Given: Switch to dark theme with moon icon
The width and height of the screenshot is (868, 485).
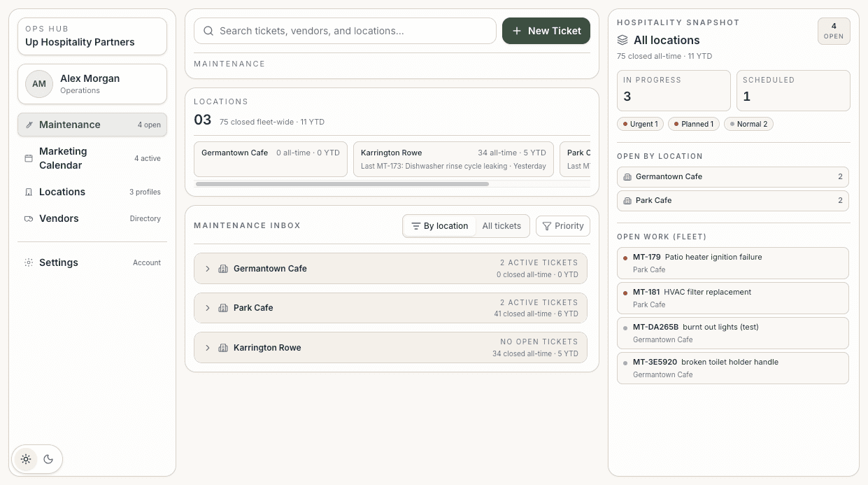Looking at the screenshot, I should tap(48, 459).
